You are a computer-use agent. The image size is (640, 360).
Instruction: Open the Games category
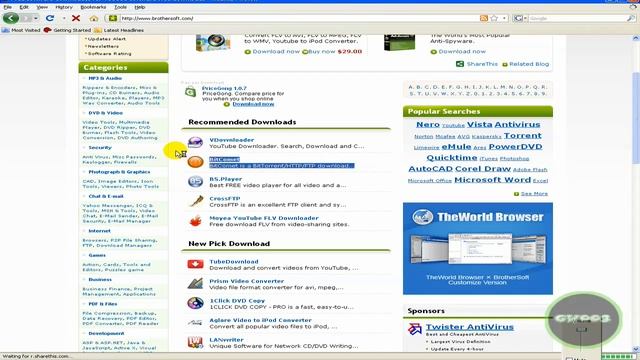coord(97,255)
